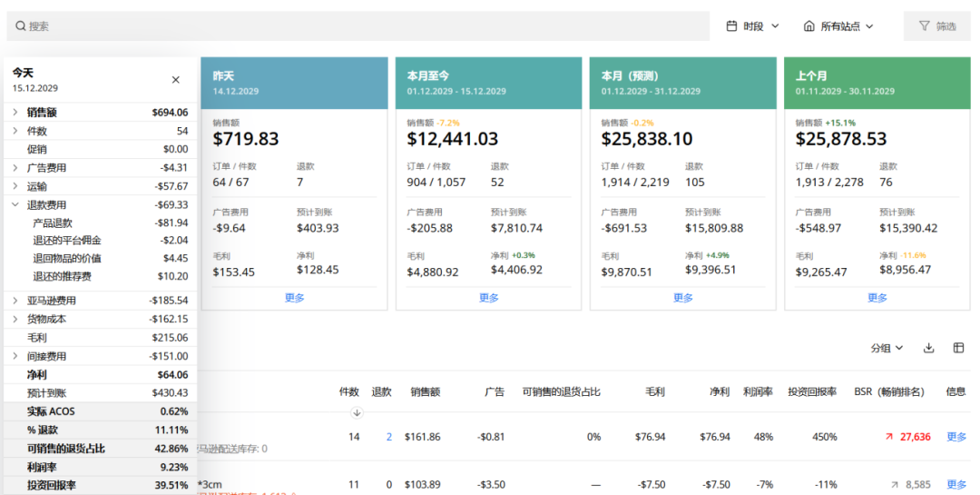Click the 销售额 column header in the table
The image size is (980, 495).
click(x=426, y=391)
